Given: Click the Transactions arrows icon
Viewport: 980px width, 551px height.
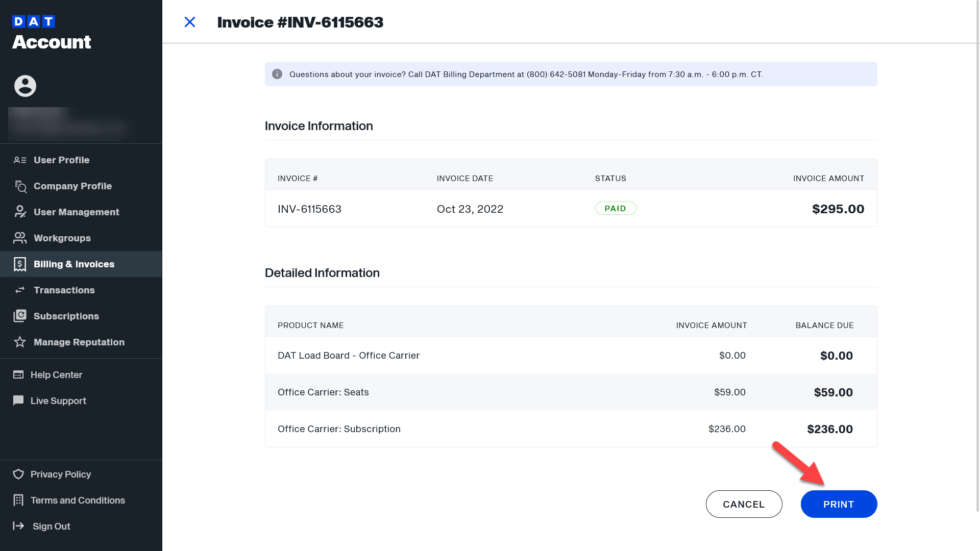Looking at the screenshot, I should [x=19, y=290].
